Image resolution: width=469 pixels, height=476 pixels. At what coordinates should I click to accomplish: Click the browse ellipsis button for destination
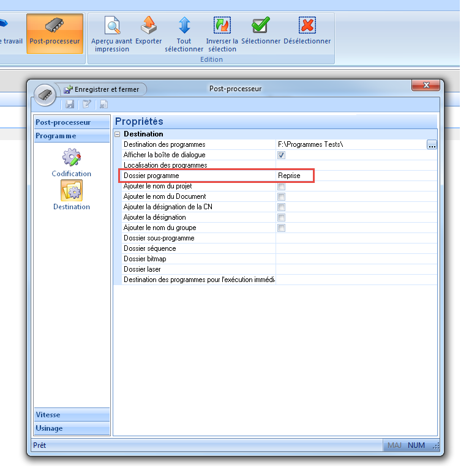432,144
